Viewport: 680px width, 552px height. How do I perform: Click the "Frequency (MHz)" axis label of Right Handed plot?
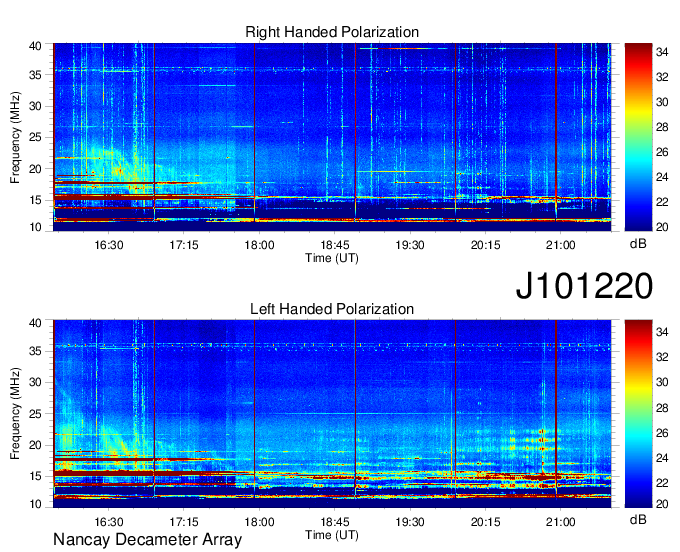coord(15,137)
